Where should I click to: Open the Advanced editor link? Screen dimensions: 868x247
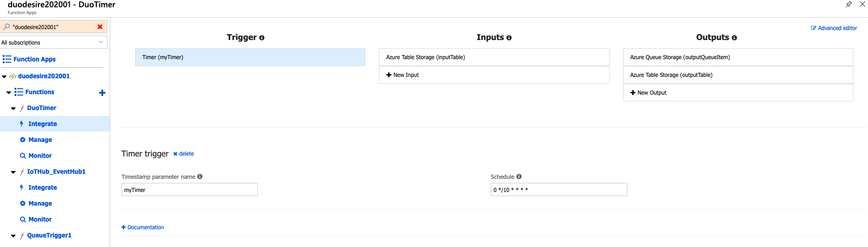pos(834,28)
